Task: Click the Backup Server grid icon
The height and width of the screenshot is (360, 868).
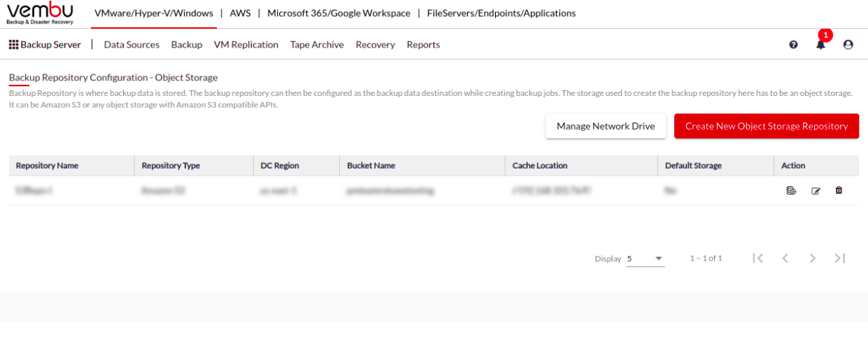Action: click(13, 45)
